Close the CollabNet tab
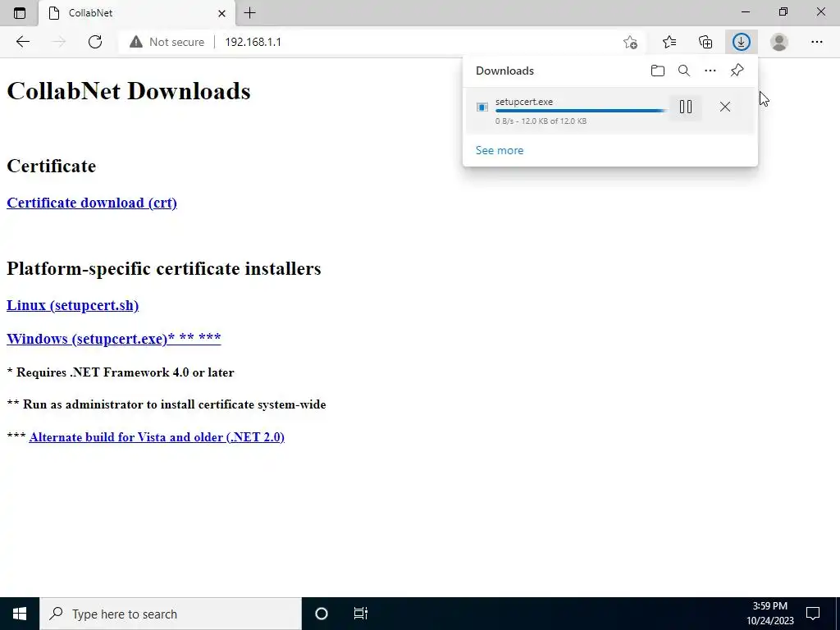This screenshot has width=840, height=630. pos(221,13)
